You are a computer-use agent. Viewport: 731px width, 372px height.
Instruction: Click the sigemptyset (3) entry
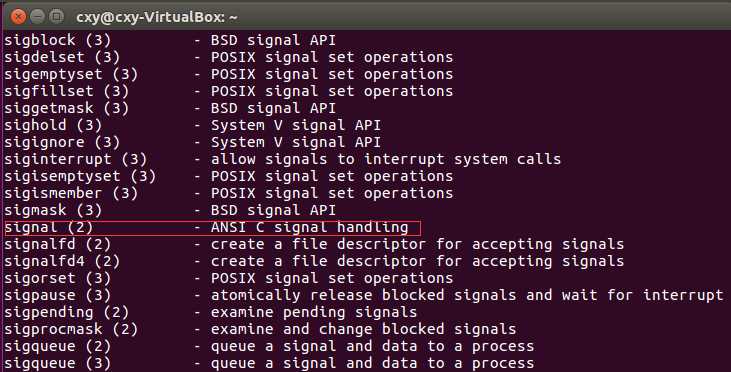tap(71, 74)
